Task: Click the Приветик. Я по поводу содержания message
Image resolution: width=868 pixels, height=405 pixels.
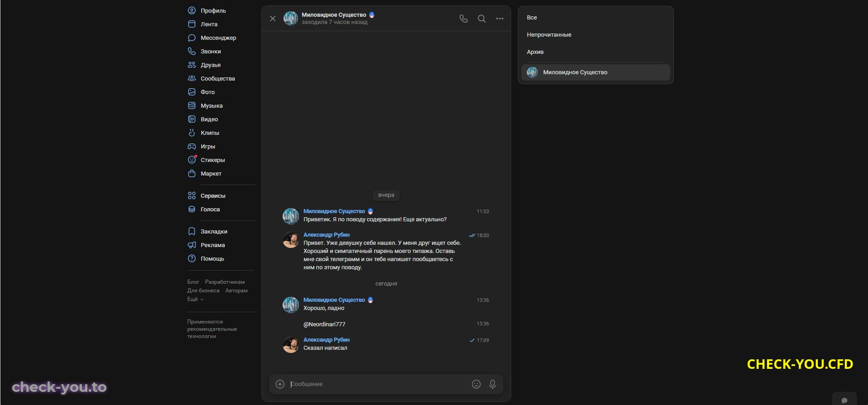Action: pyautogui.click(x=375, y=219)
